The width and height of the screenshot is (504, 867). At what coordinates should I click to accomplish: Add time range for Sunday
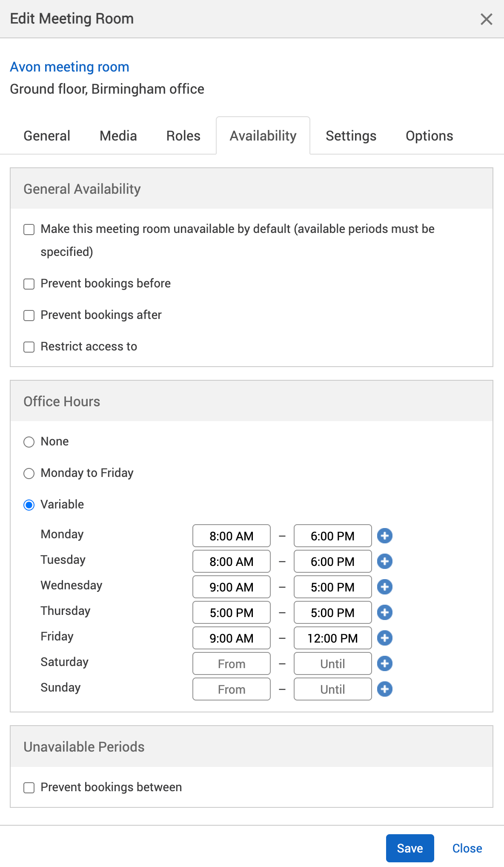point(384,689)
